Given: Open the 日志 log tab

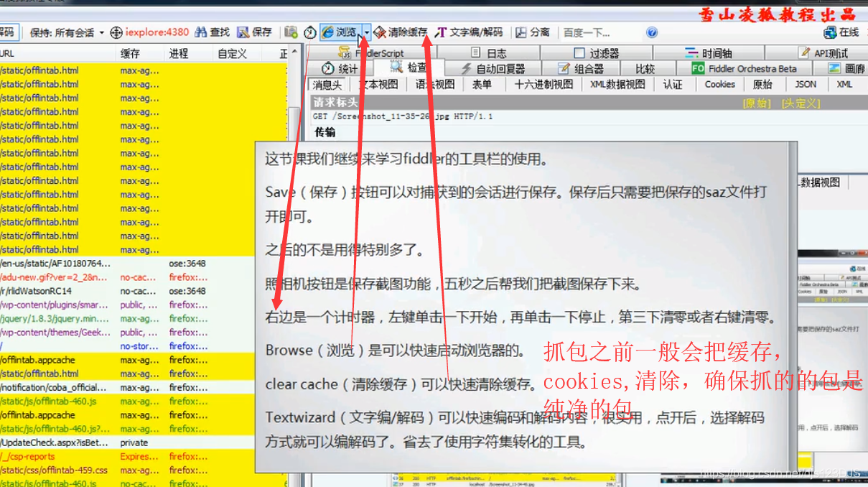Looking at the screenshot, I should tap(489, 53).
